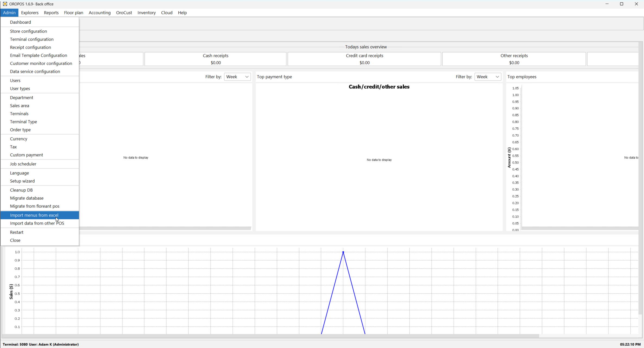Click the clock time in status bar
Image resolution: width=644 pixels, height=348 pixels.
[630, 344]
